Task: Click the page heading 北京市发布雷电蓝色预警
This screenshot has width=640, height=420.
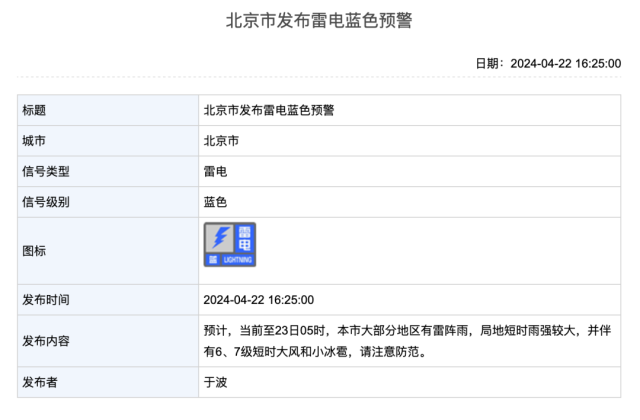Action: click(319, 21)
